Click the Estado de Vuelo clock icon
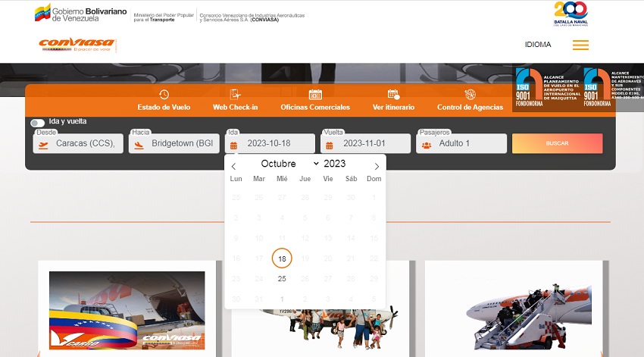 tap(164, 95)
